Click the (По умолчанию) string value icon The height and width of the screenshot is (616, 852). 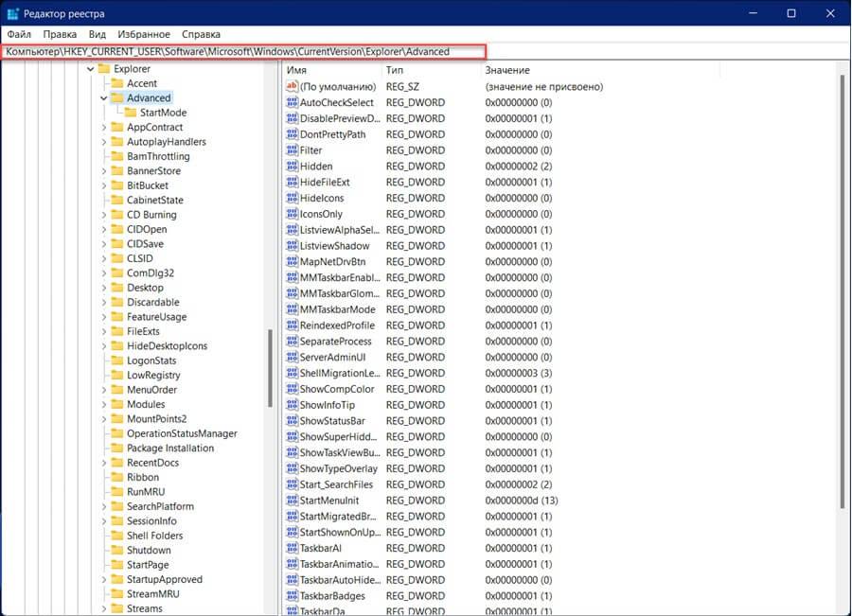click(x=292, y=86)
